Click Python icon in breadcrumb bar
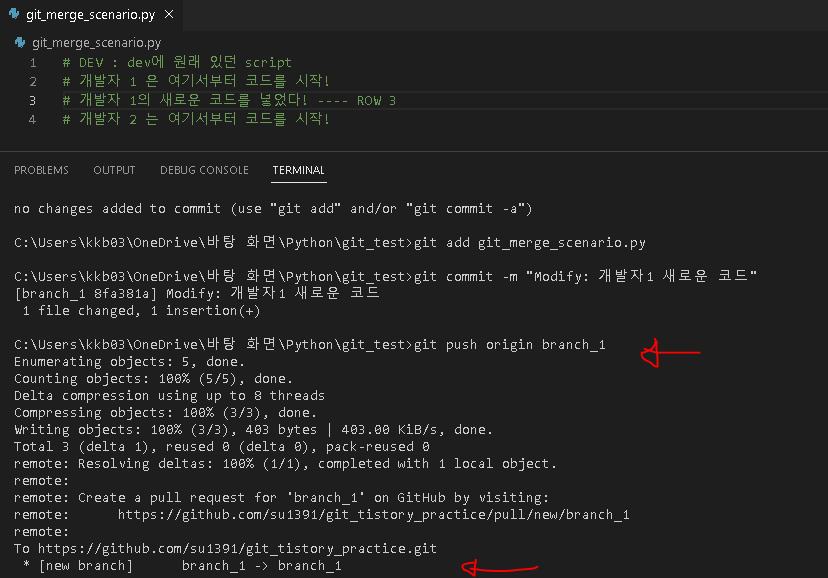 tap(20, 42)
